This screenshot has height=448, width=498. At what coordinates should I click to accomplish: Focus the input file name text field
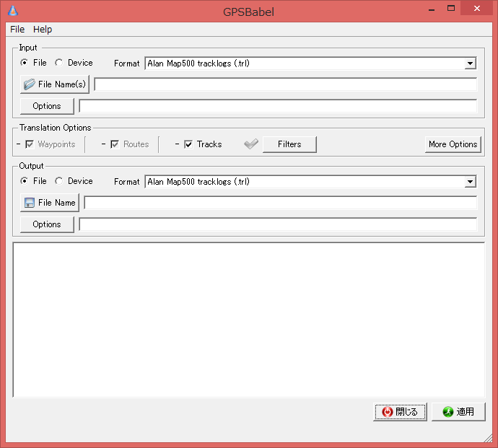tap(286, 84)
